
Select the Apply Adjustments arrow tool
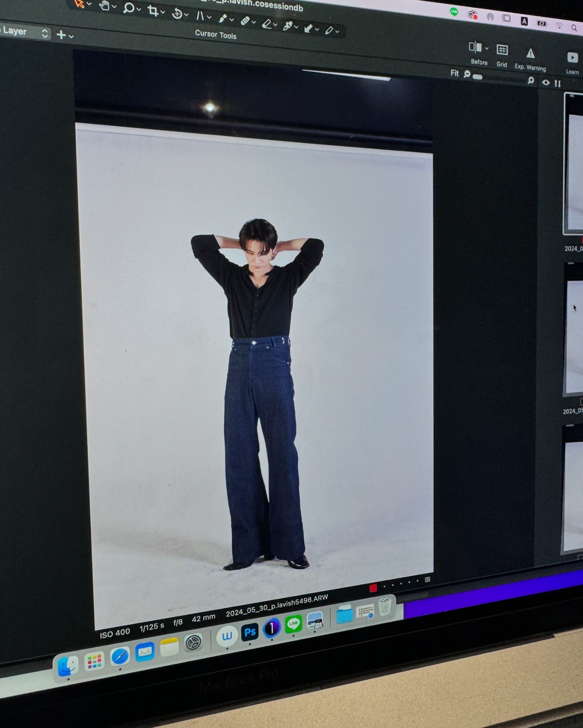(309, 28)
